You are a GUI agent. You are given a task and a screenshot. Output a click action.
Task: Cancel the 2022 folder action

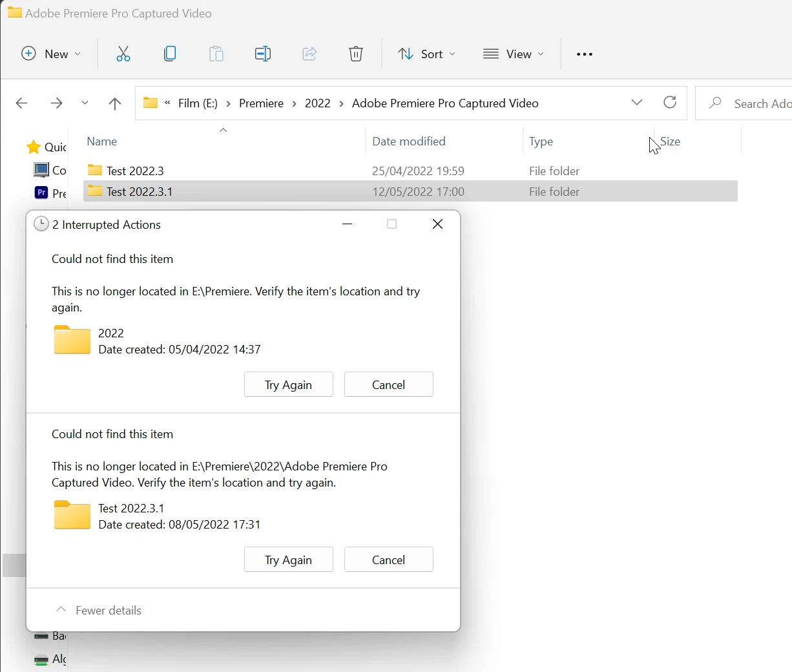pyautogui.click(x=389, y=384)
